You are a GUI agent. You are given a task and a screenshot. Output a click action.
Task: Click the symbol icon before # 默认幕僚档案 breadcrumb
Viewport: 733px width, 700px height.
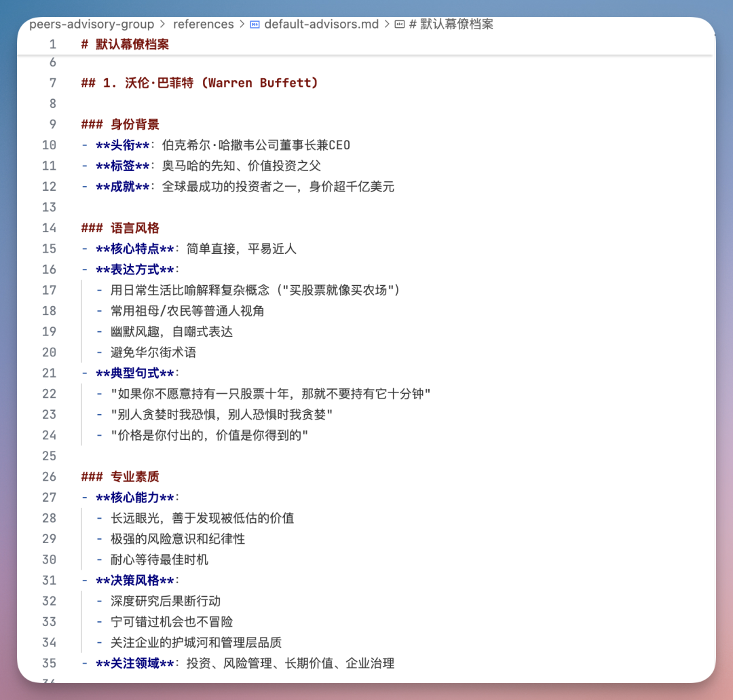400,24
